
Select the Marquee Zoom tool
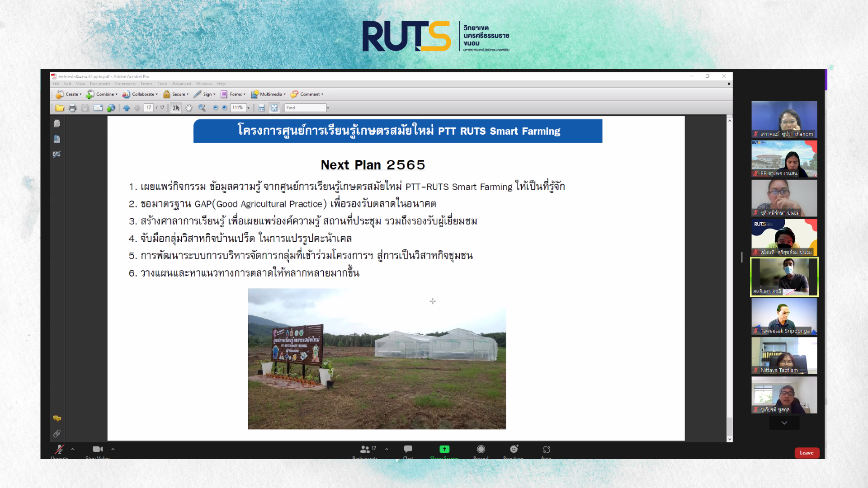(x=202, y=108)
